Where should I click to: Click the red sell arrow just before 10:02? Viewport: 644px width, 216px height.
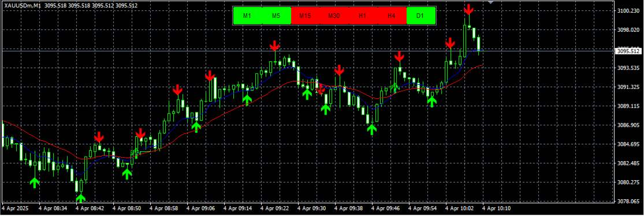451,43
